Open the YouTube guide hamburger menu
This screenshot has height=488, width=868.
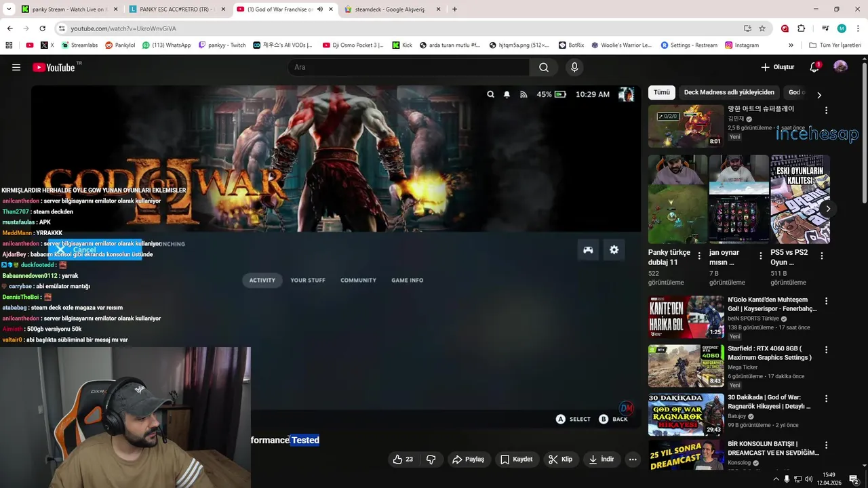[16, 67]
